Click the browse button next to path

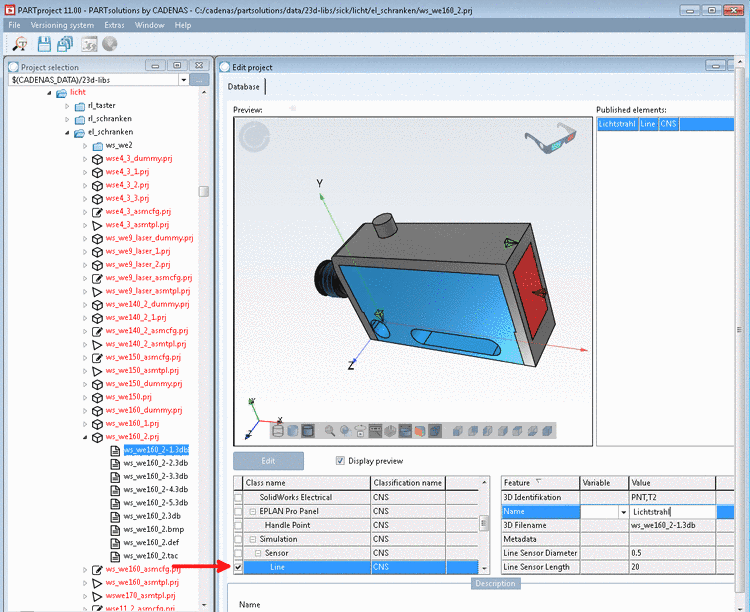click(199, 80)
